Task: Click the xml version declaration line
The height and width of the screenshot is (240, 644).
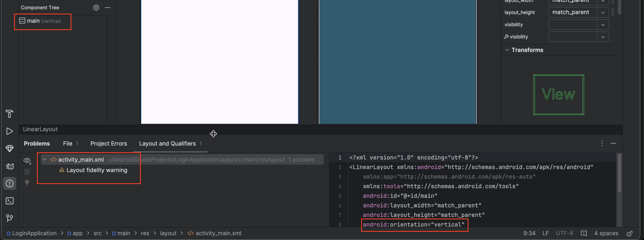Action: 414,157
